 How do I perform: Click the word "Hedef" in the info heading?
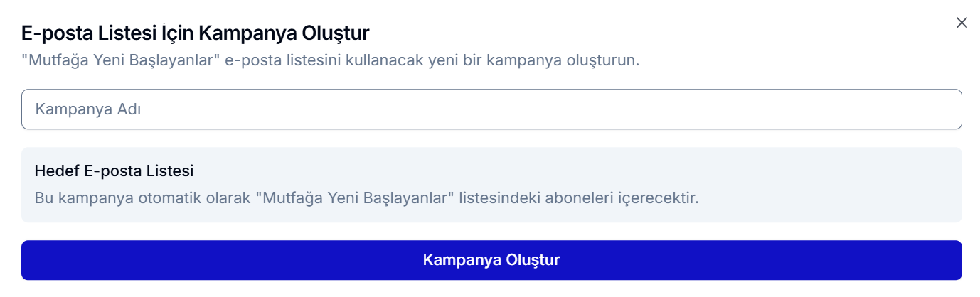[x=55, y=171]
